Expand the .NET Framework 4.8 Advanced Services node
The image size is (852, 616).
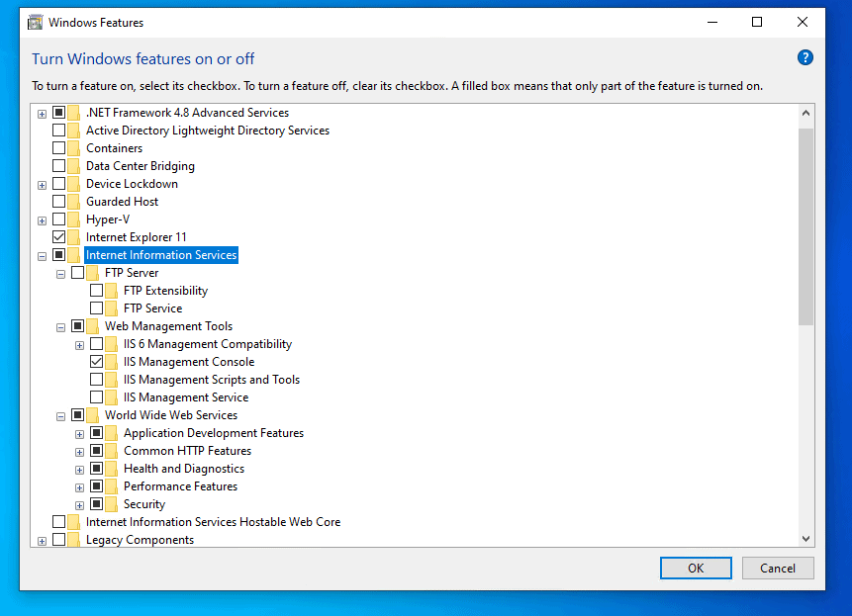pos(42,114)
